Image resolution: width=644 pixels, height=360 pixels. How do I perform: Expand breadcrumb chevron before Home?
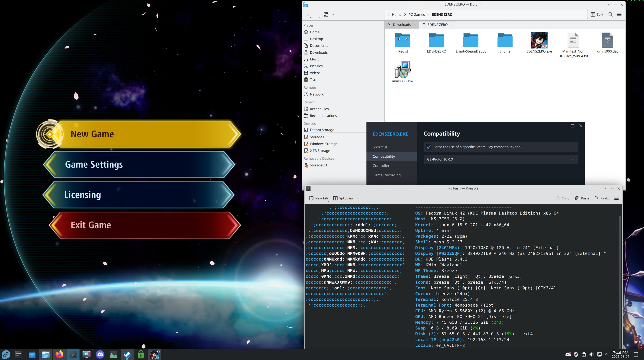point(388,14)
